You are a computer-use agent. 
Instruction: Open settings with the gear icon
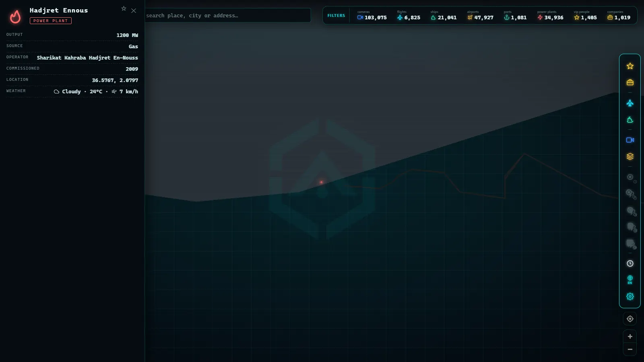tap(630, 296)
